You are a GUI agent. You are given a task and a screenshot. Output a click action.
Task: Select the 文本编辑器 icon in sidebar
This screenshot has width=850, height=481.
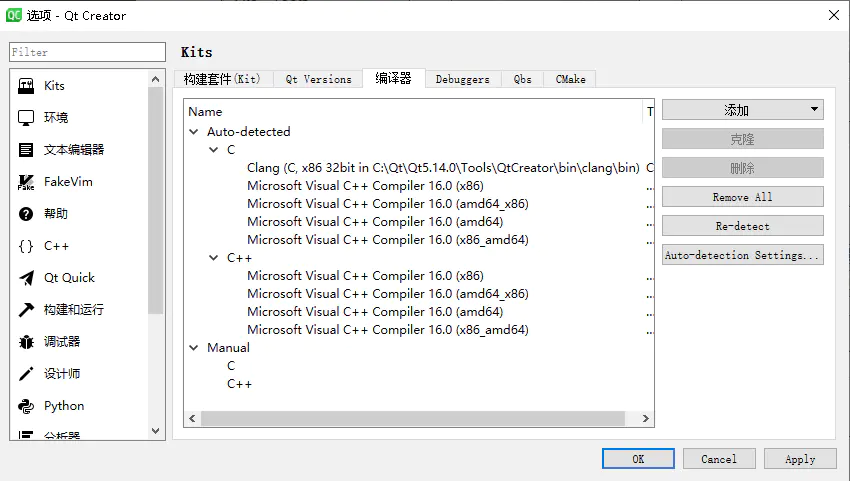click(x=26, y=150)
